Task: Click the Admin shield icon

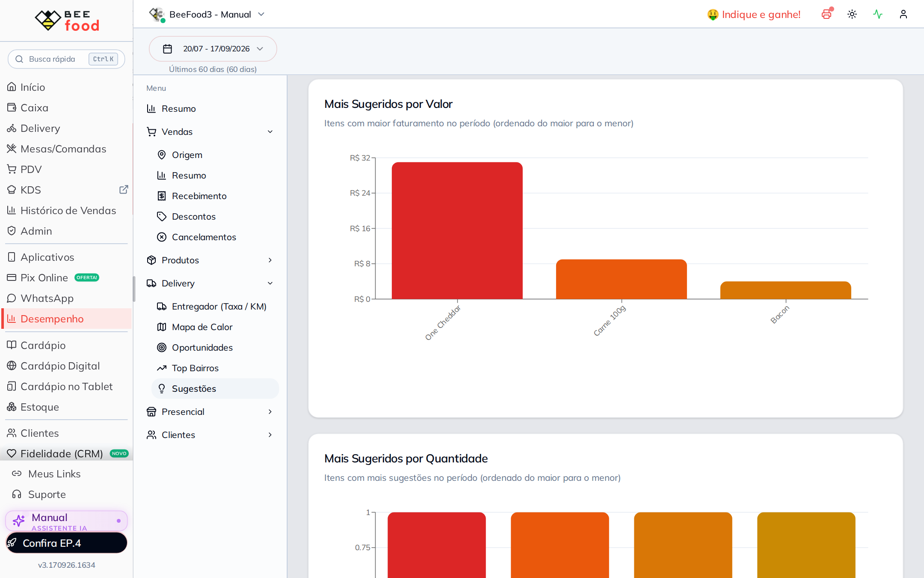Action: [12, 231]
